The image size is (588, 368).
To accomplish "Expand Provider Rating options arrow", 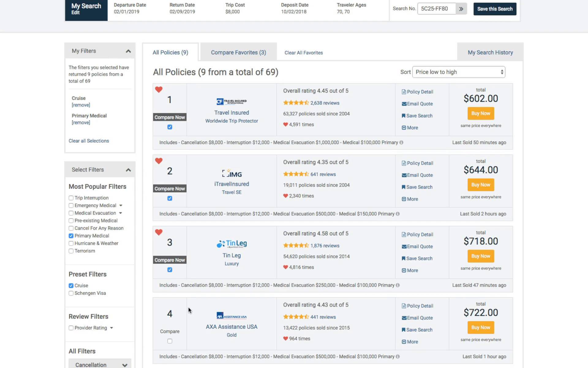I will (111, 328).
